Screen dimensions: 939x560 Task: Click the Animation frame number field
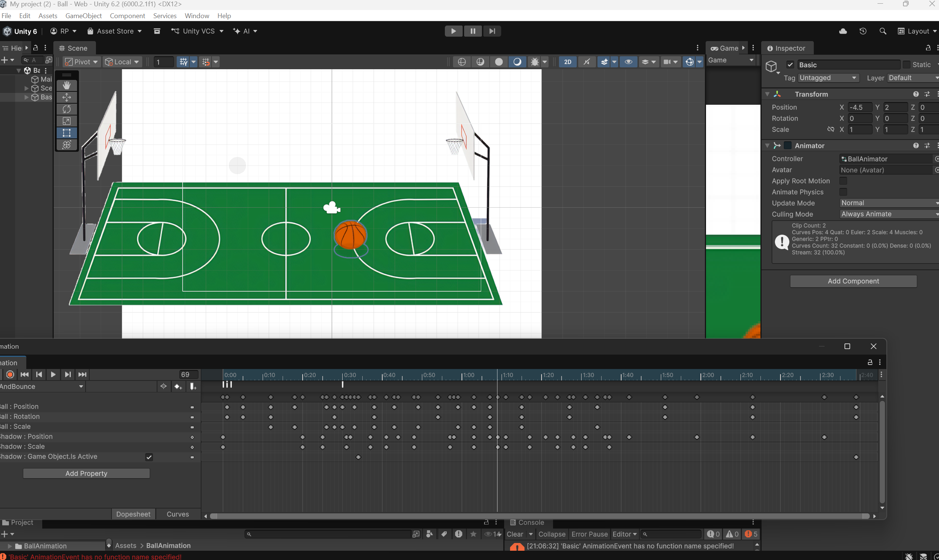(189, 374)
